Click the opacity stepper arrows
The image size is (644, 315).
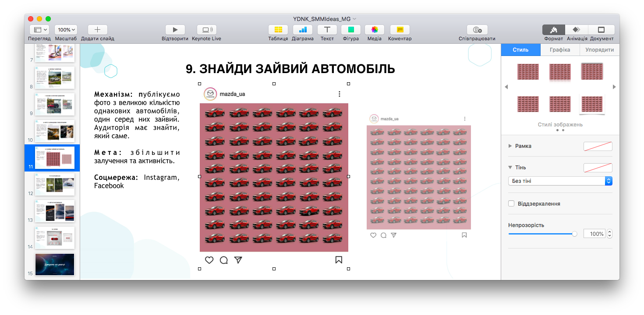[609, 234]
